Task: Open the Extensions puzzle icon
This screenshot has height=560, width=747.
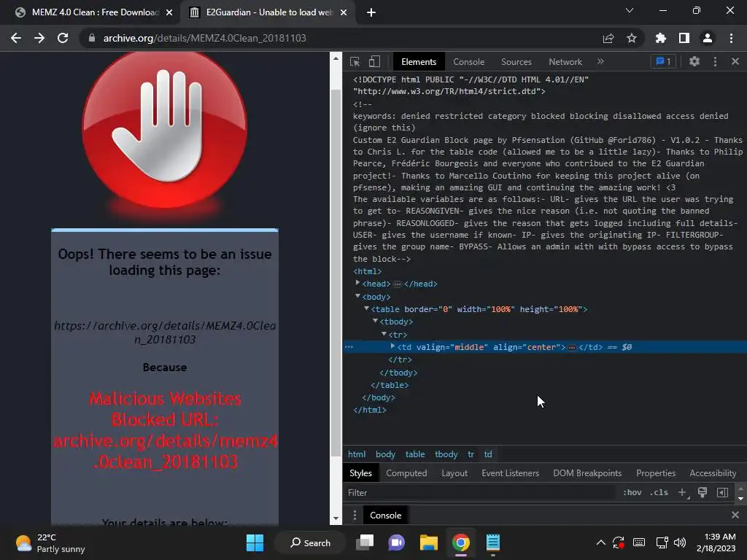Action: tap(660, 38)
